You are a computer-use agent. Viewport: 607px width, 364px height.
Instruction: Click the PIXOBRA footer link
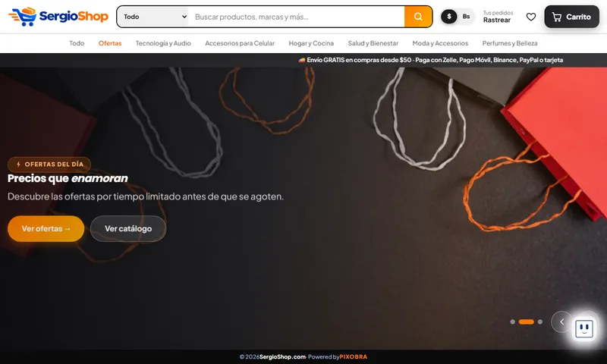point(353,356)
